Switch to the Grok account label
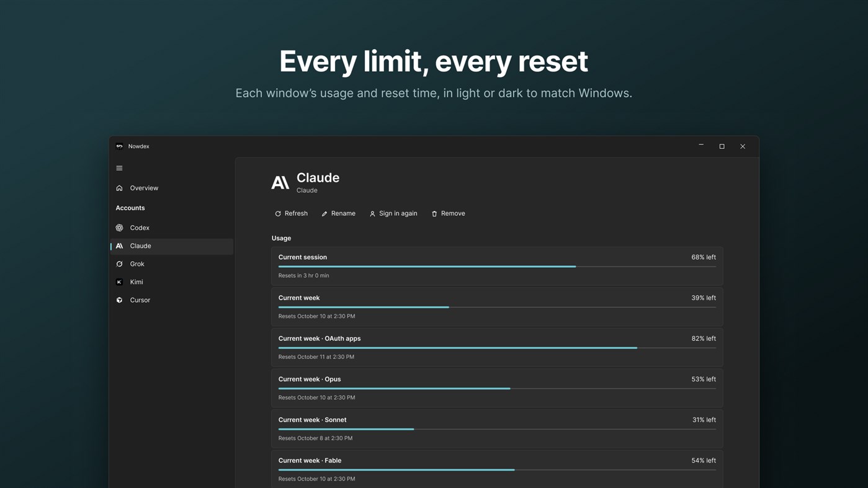868x488 pixels. coord(137,264)
